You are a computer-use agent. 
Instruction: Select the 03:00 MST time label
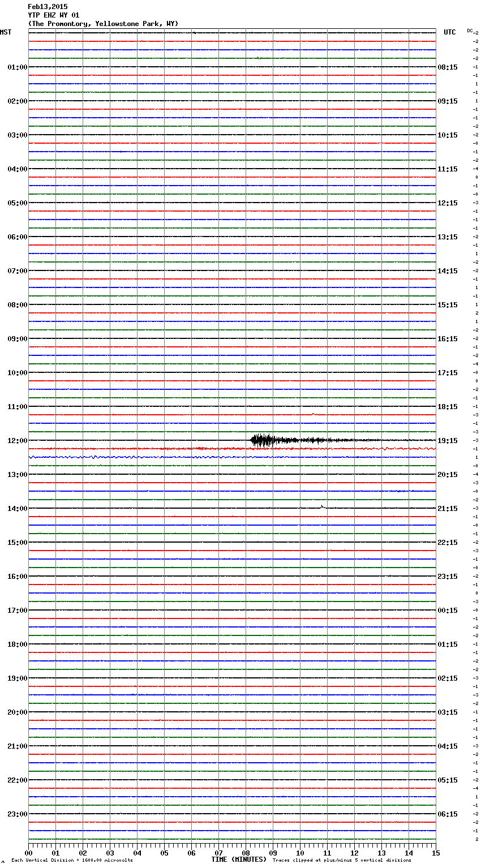tap(18, 135)
